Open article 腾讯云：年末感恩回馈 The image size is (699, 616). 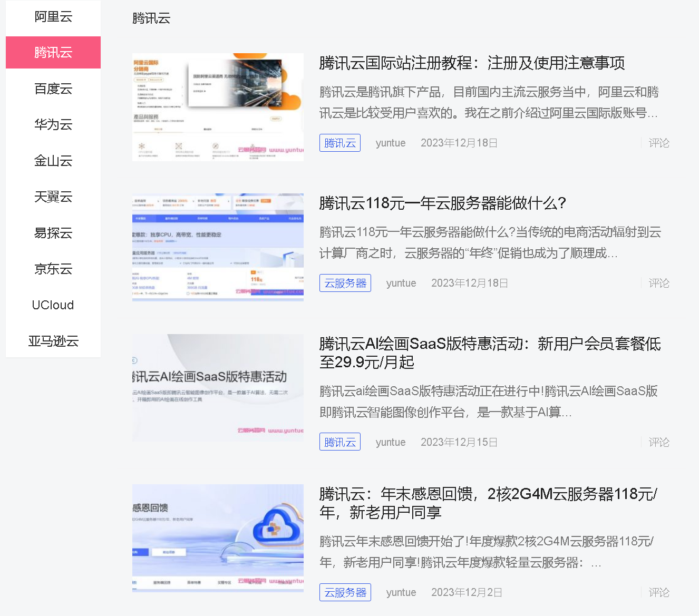(489, 503)
